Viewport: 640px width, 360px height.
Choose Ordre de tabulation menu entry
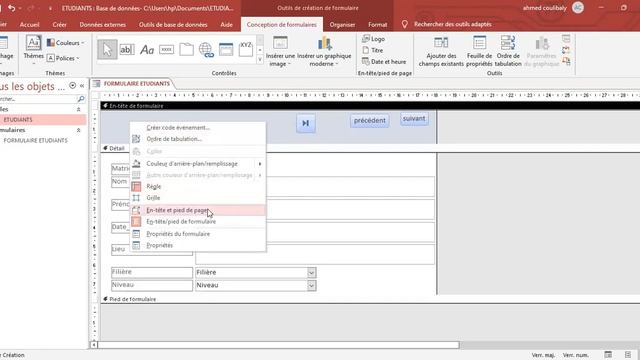(x=198, y=139)
